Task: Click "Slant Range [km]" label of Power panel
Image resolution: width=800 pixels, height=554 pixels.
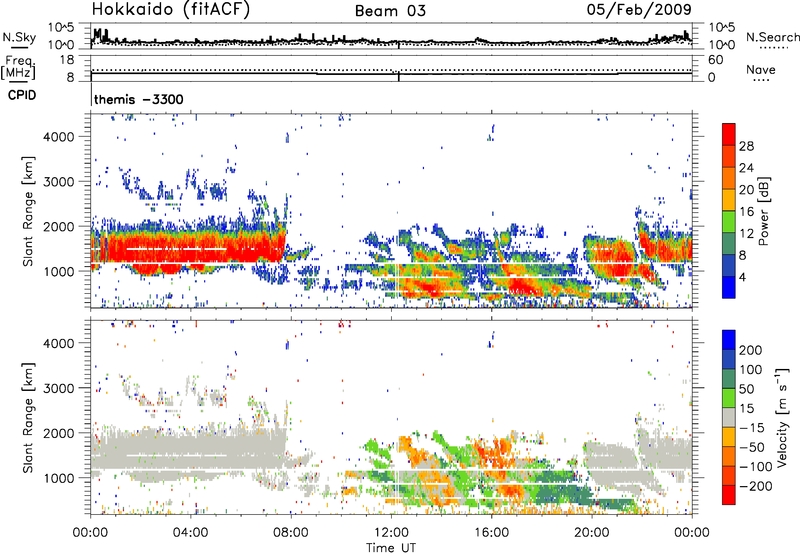Action: (28, 211)
